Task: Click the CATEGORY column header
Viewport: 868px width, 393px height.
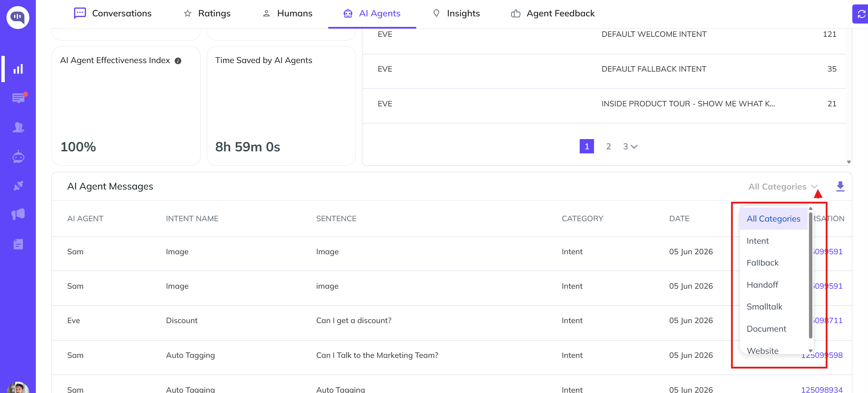Action: [582, 218]
